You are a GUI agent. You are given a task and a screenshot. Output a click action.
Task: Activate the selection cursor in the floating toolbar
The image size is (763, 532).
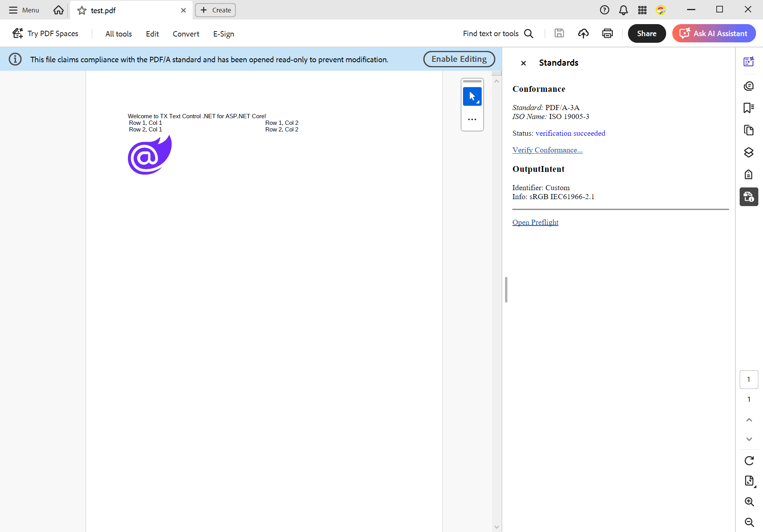click(472, 96)
